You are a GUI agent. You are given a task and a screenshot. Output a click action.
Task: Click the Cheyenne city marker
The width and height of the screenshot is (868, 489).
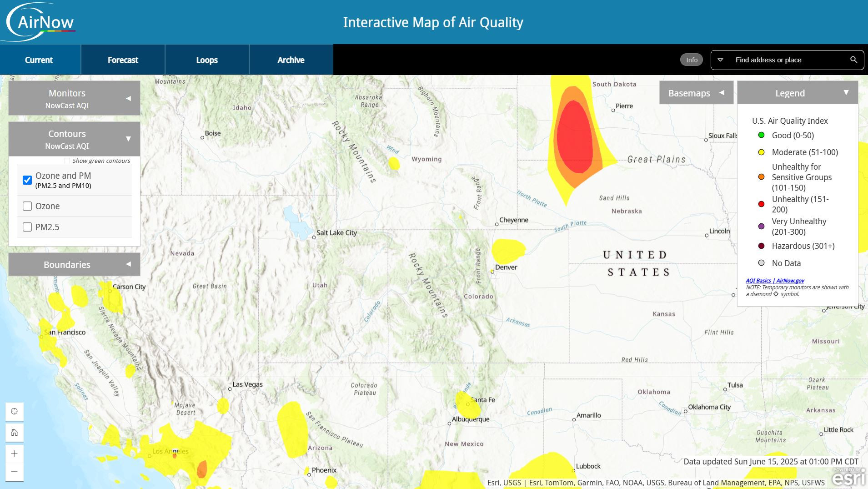pos(497,224)
